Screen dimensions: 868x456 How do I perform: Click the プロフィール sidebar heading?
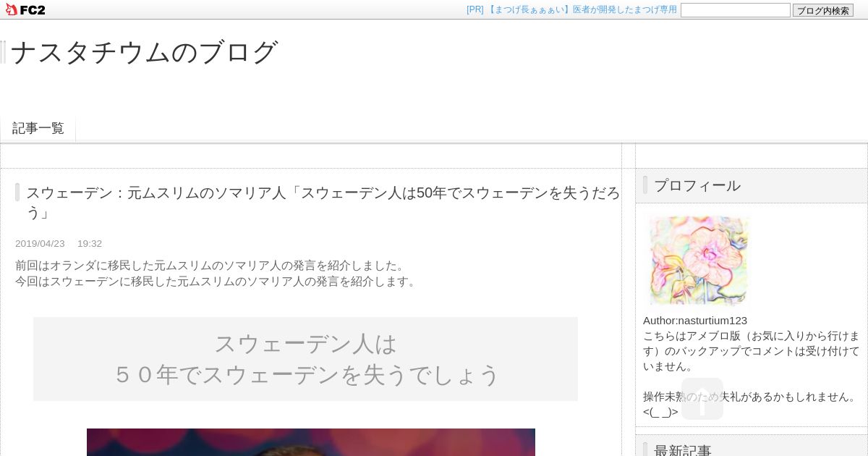(x=697, y=185)
